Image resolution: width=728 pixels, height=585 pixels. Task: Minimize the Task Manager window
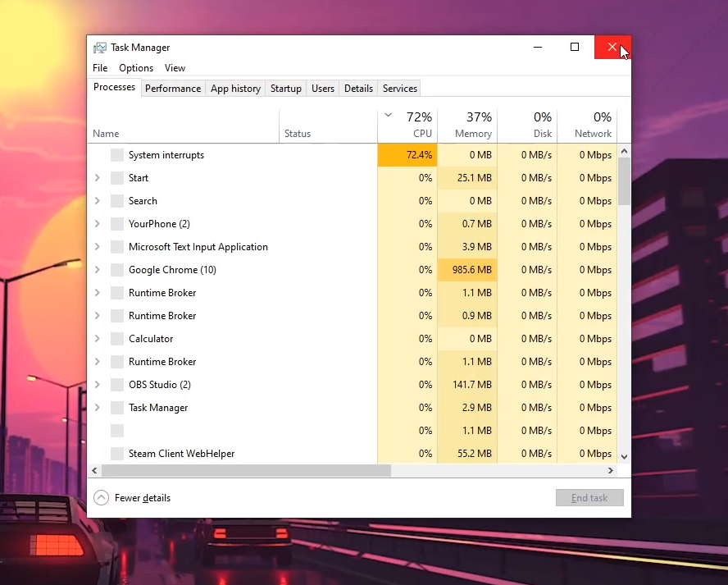click(538, 47)
